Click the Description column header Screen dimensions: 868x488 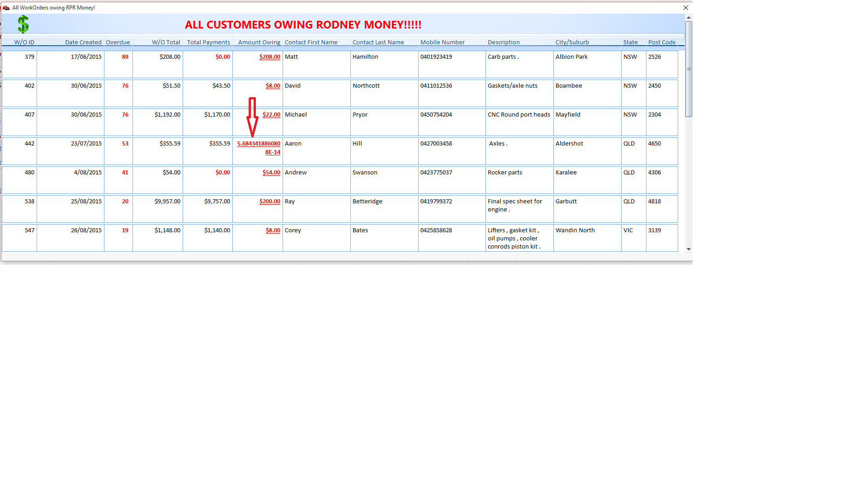click(x=504, y=42)
